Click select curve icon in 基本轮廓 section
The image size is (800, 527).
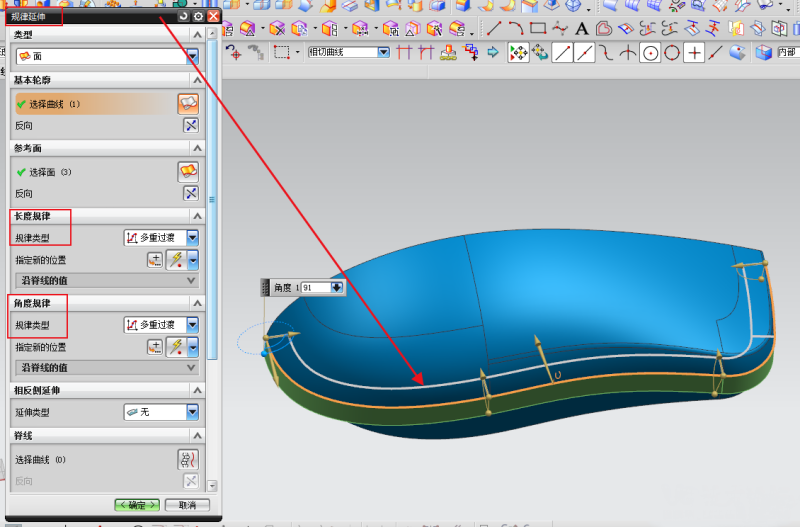point(188,103)
